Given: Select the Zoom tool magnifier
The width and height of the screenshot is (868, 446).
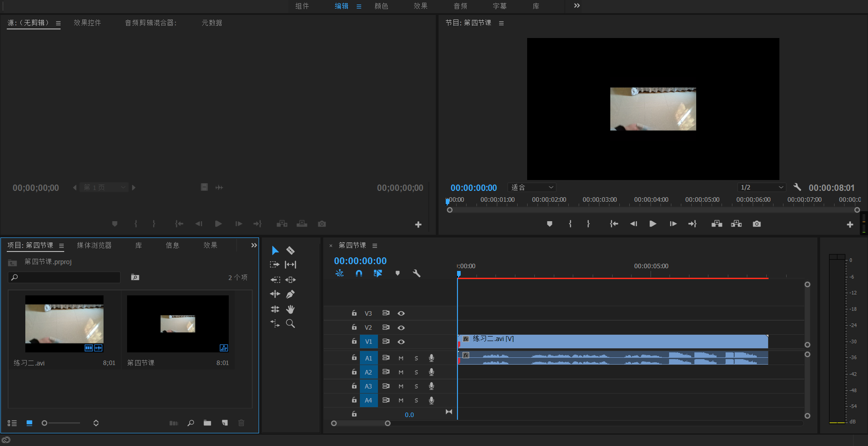Looking at the screenshot, I should [x=290, y=324].
